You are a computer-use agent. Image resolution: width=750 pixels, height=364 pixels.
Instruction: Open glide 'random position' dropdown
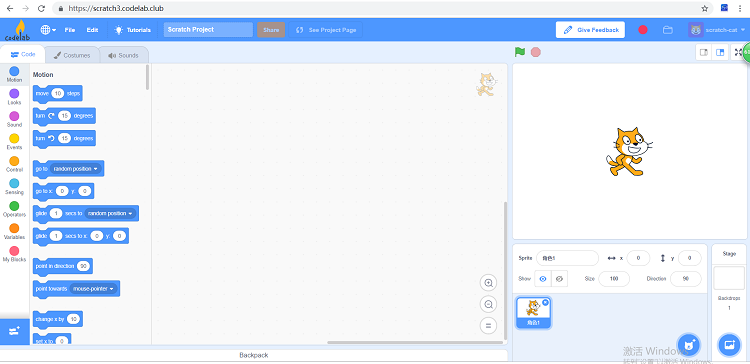[x=110, y=213]
